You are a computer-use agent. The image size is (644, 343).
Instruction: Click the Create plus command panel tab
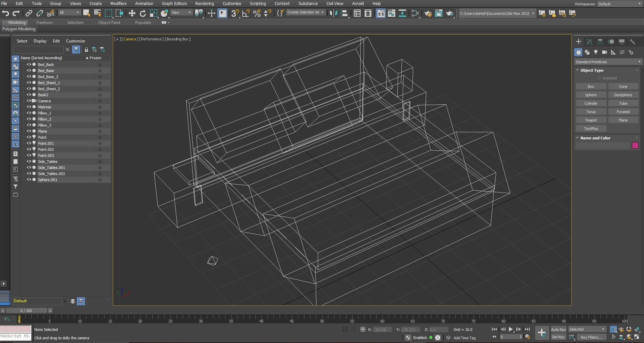[x=579, y=41]
